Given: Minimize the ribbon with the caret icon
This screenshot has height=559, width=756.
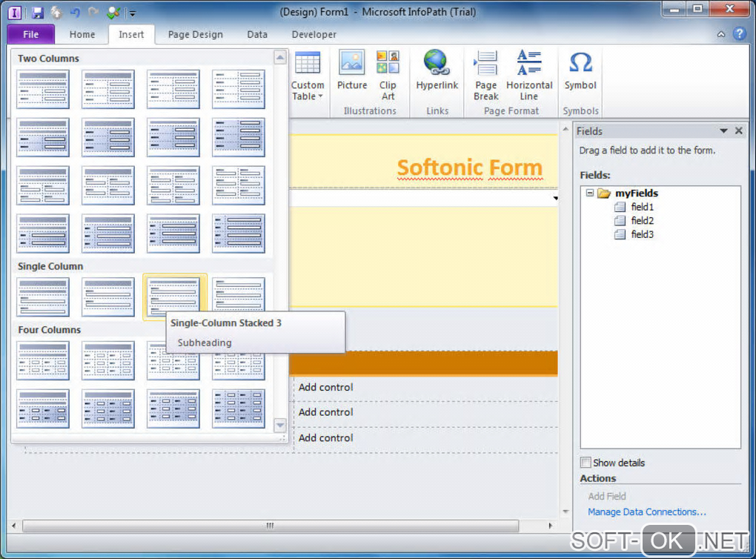Looking at the screenshot, I should click(721, 34).
